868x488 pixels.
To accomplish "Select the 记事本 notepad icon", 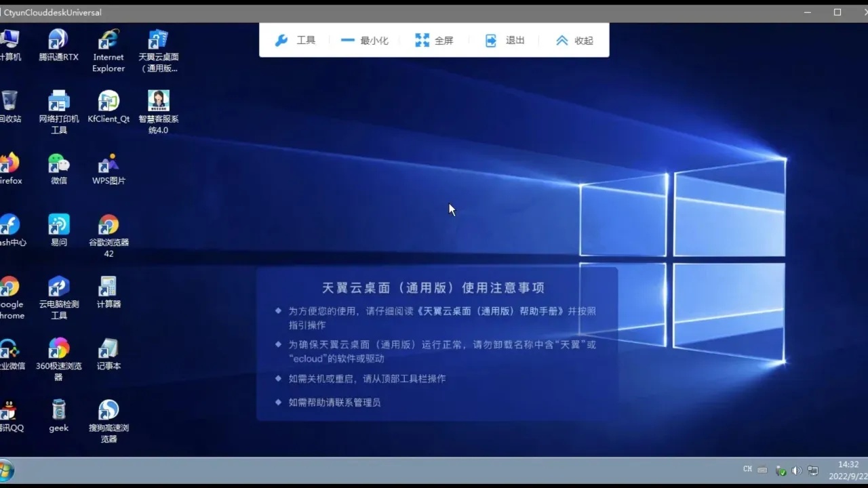I will point(108,354).
